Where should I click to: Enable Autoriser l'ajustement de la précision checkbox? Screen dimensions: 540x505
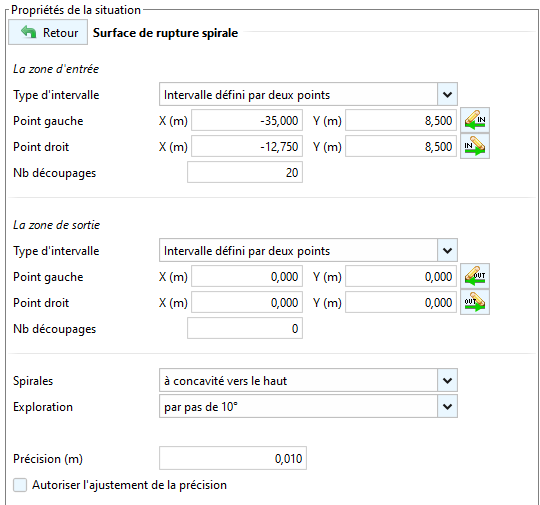coord(20,485)
